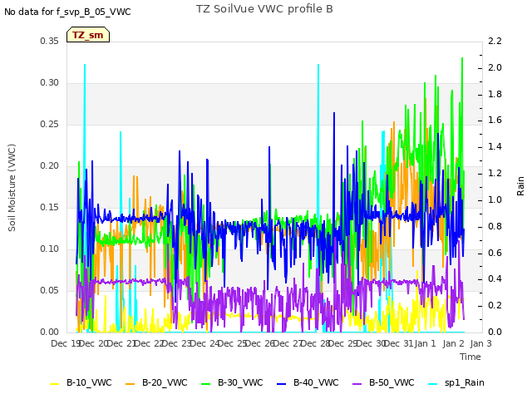This screenshot has width=532, height=399.
Task: Click the 1.0 tick on the Rain axis
Action: coord(495,199)
